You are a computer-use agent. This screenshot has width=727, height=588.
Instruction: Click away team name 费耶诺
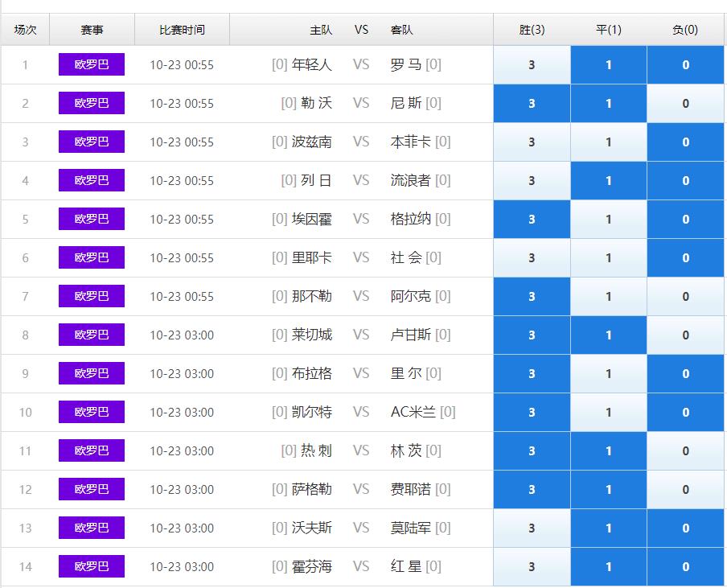point(410,489)
